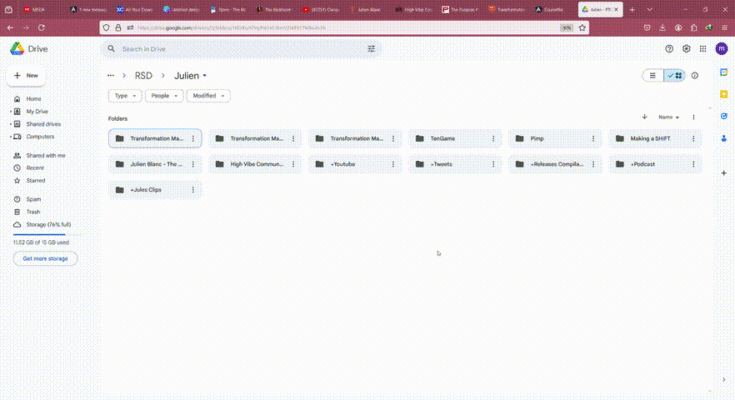The width and height of the screenshot is (735, 400).
Task: Open Drive settings gear icon
Action: [x=686, y=48]
